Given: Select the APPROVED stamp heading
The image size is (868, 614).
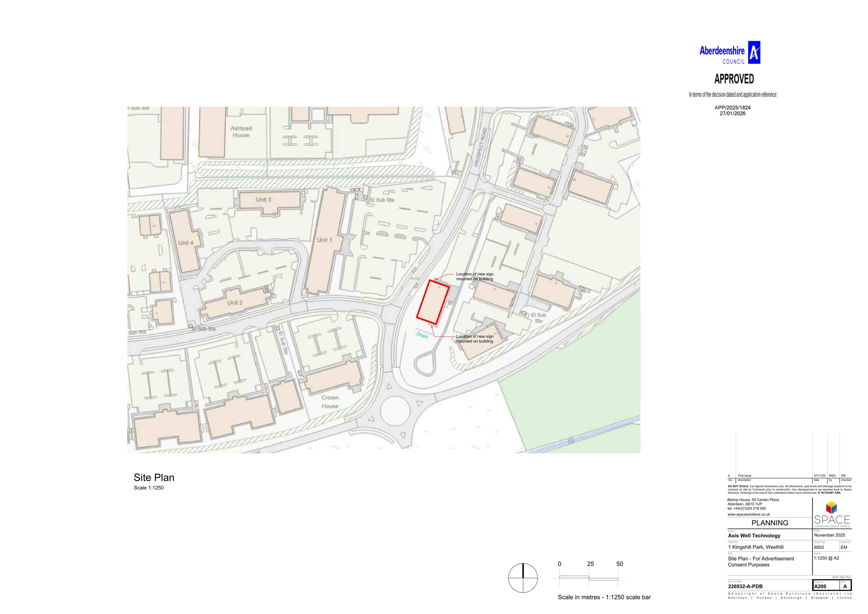Looking at the screenshot, I should (734, 79).
